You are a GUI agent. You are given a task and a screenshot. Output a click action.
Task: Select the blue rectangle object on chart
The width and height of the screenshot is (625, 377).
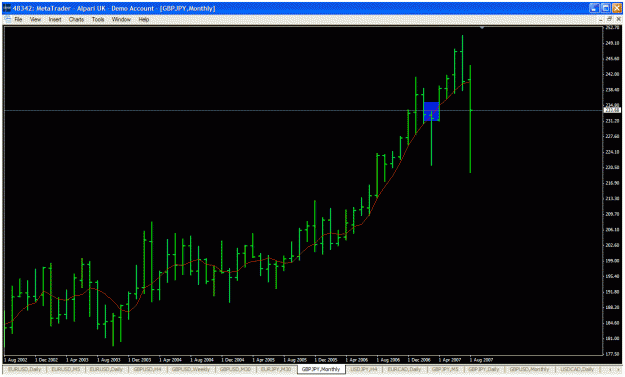[431, 112]
